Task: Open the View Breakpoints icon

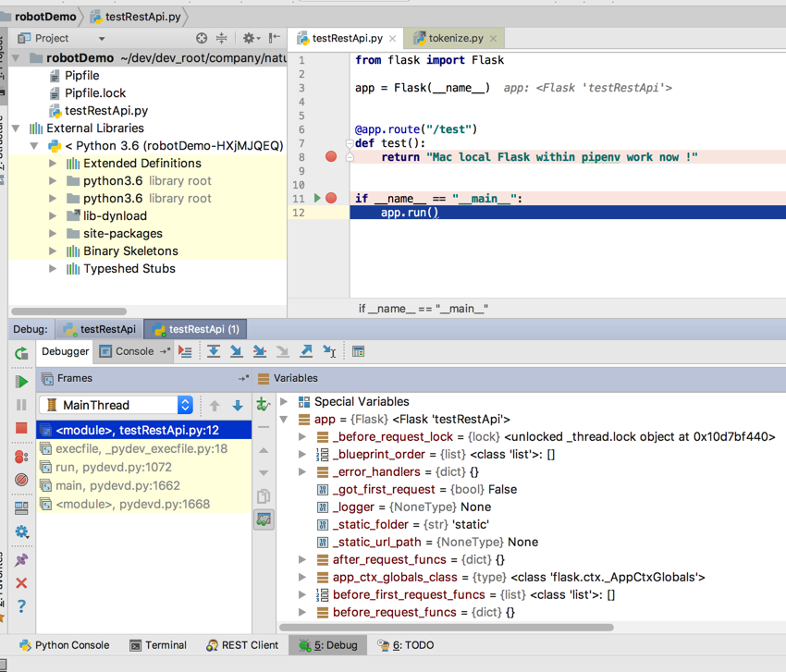Action: [21, 457]
